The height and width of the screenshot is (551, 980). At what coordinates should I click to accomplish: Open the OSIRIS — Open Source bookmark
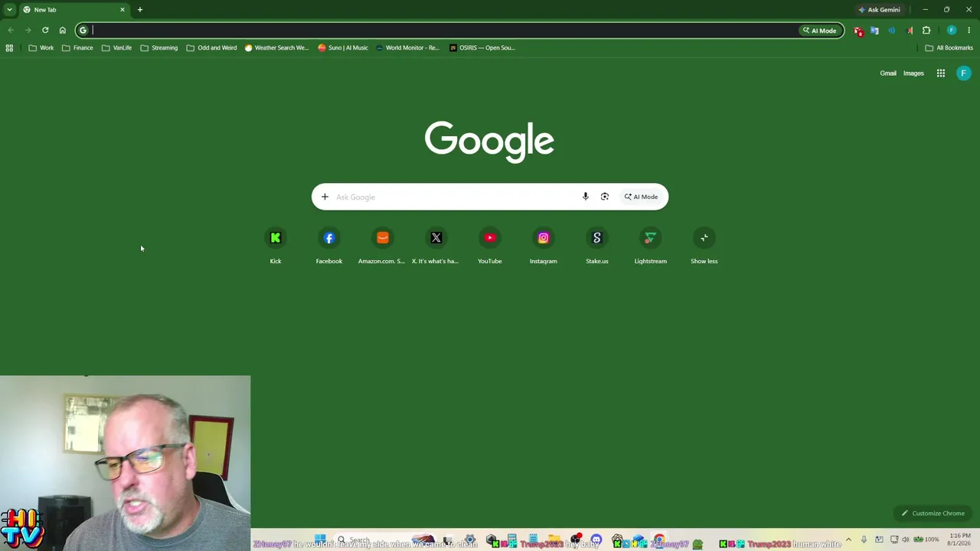pos(482,47)
